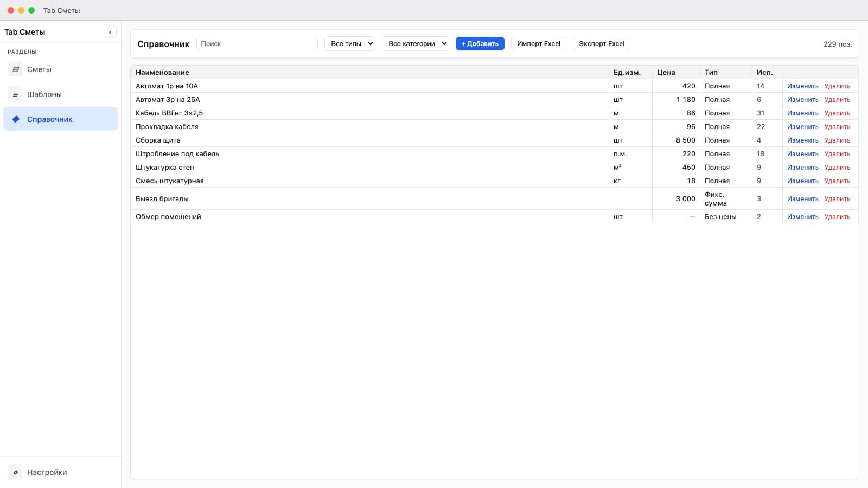Click Удалить for Автомат 1р на 10А
The image size is (868, 488).
838,86
